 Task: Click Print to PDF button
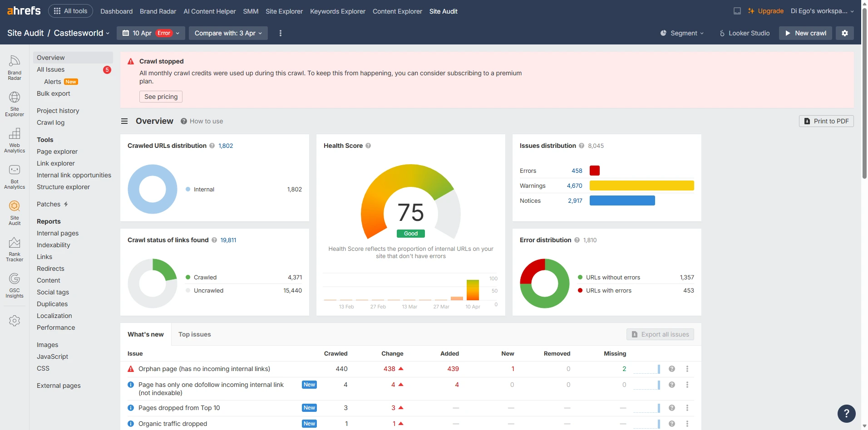click(826, 121)
